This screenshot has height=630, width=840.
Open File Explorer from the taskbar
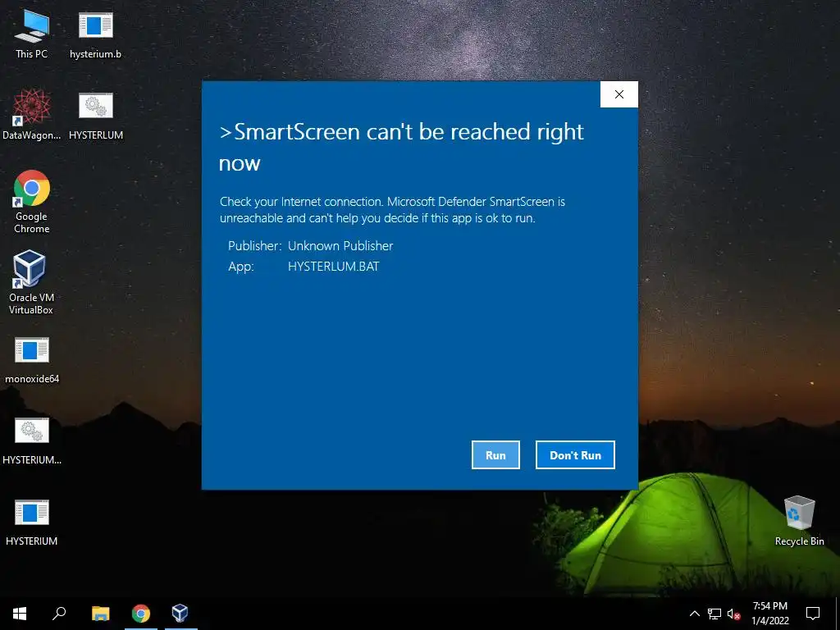point(100,614)
